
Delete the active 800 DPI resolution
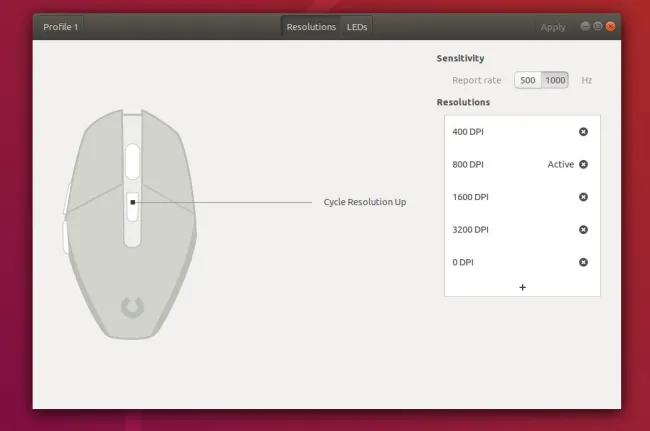[583, 164]
